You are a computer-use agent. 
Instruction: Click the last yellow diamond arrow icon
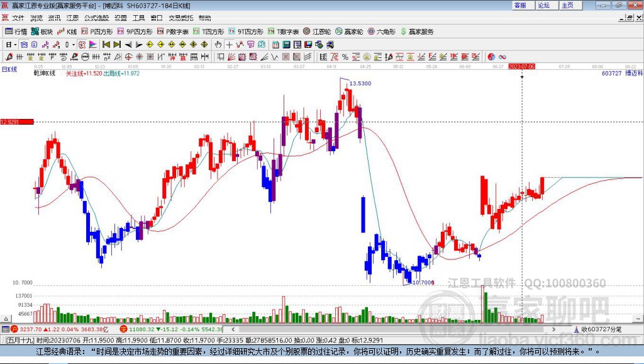[204, 45]
